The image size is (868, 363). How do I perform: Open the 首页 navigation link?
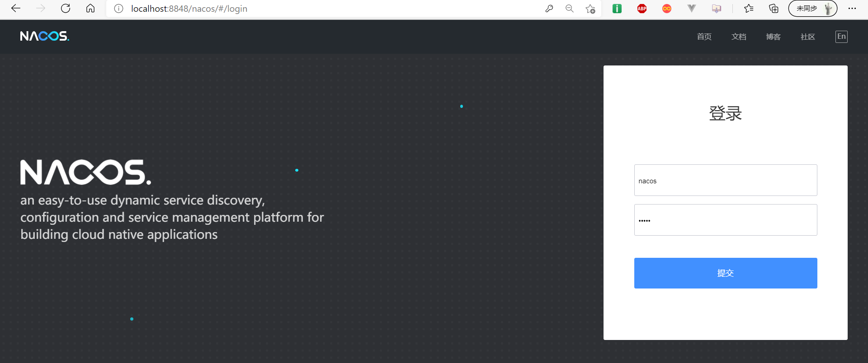click(x=704, y=37)
